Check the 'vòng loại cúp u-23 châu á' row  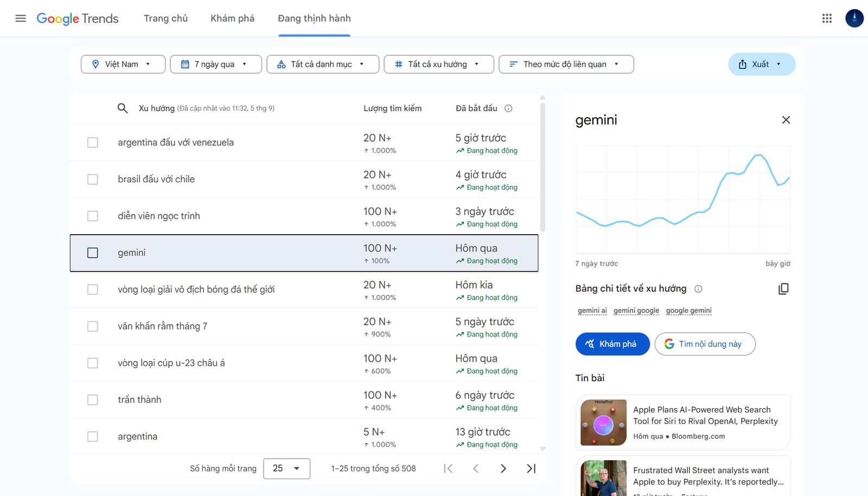tap(93, 363)
